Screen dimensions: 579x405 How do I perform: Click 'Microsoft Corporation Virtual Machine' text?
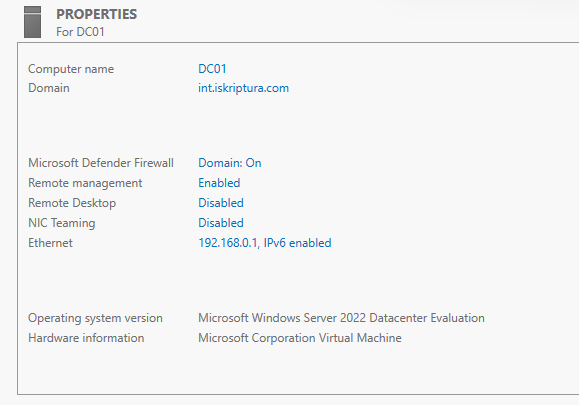pyautogui.click(x=300, y=338)
